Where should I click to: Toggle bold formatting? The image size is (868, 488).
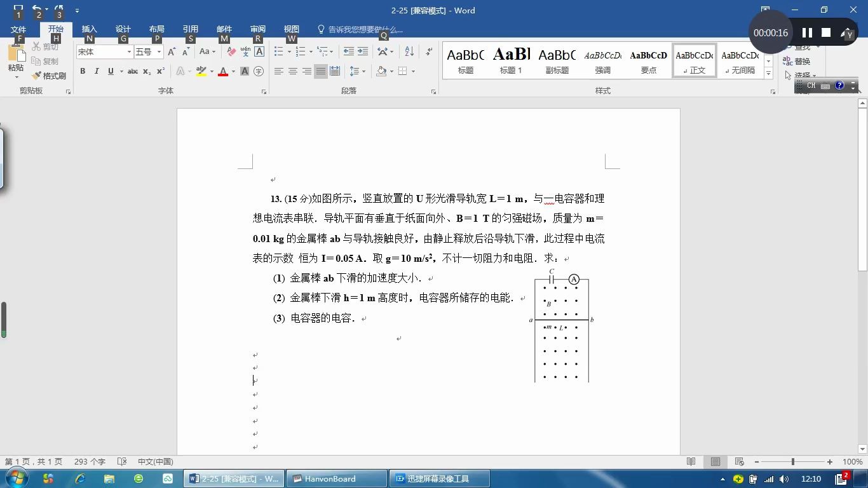click(x=82, y=72)
